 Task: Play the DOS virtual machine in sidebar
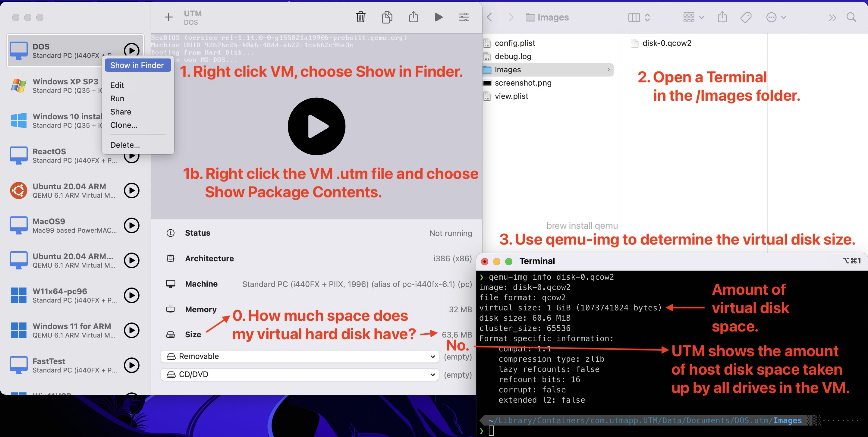coord(132,50)
